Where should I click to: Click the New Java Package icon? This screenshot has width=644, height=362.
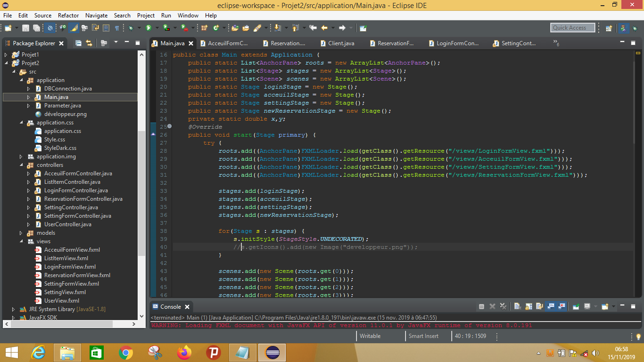[x=204, y=28]
